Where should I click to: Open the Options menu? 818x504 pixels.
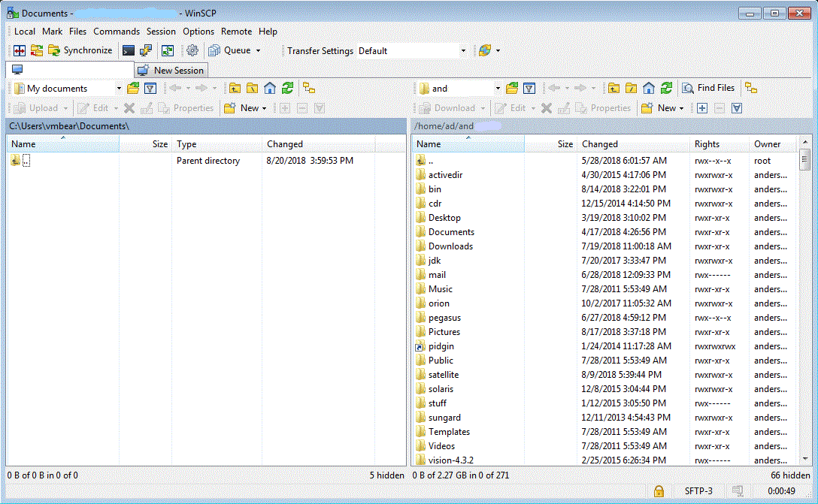pos(198,32)
